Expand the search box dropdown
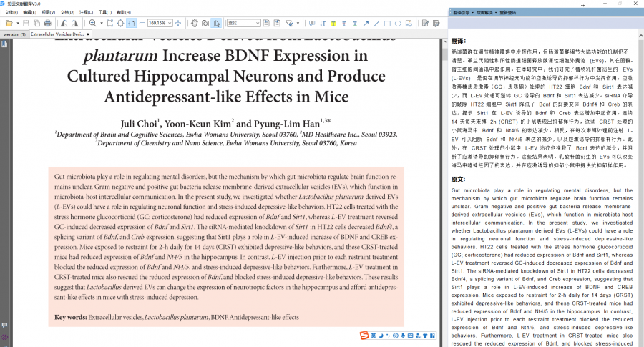This screenshot has height=347, width=644. coord(258,23)
